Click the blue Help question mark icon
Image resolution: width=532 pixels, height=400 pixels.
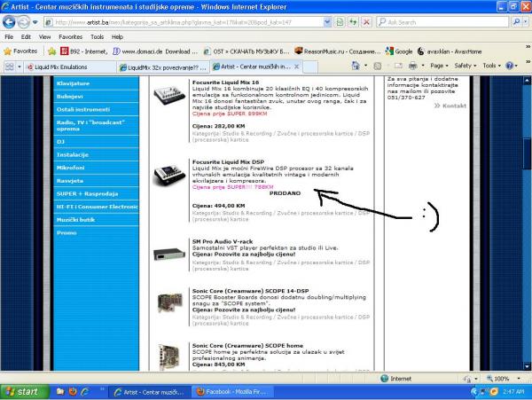pyautogui.click(x=509, y=66)
